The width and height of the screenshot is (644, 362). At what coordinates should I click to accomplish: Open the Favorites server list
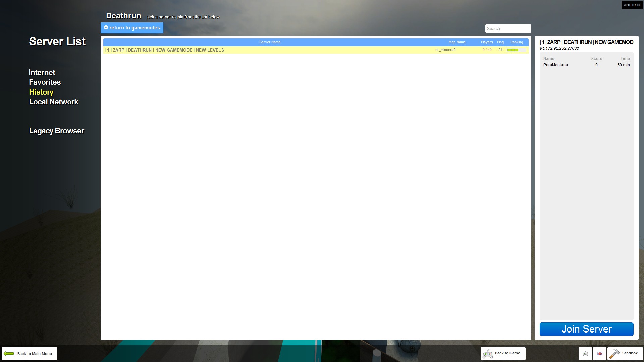pyautogui.click(x=45, y=82)
